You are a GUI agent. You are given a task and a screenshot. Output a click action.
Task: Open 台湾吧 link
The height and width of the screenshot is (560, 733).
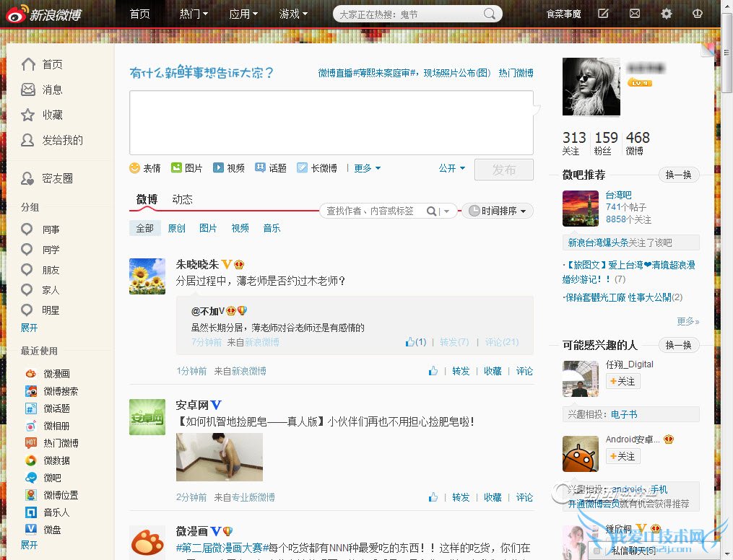pos(618,195)
